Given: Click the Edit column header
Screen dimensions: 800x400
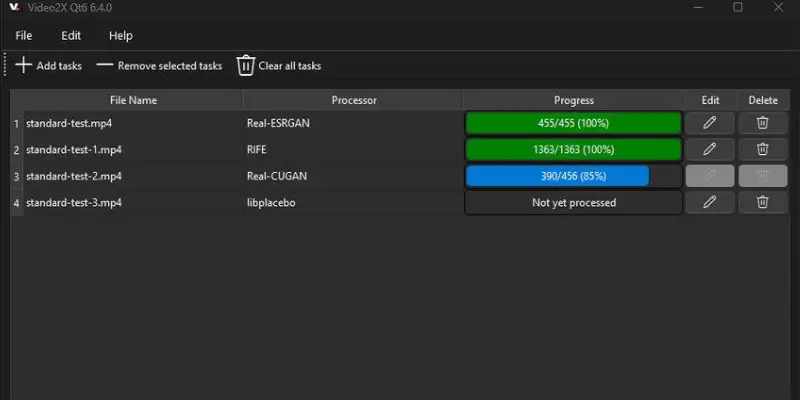Looking at the screenshot, I should pyautogui.click(x=710, y=100).
